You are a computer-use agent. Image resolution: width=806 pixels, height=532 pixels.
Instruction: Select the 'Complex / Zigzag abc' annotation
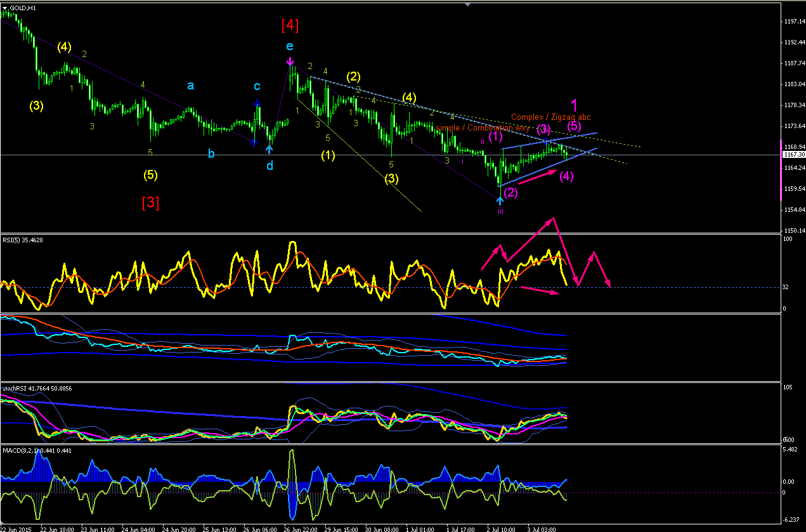tap(551, 117)
